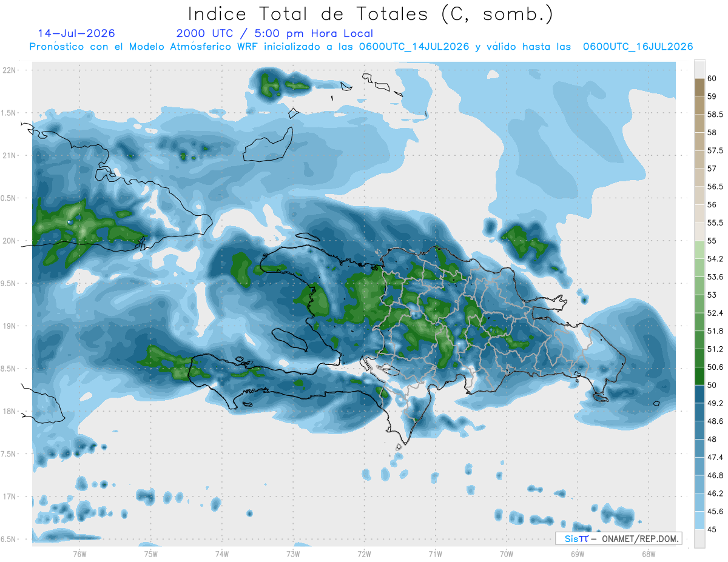Click the legend value "60"
Image resolution: width=728 pixels, height=562 pixels.
coord(712,78)
